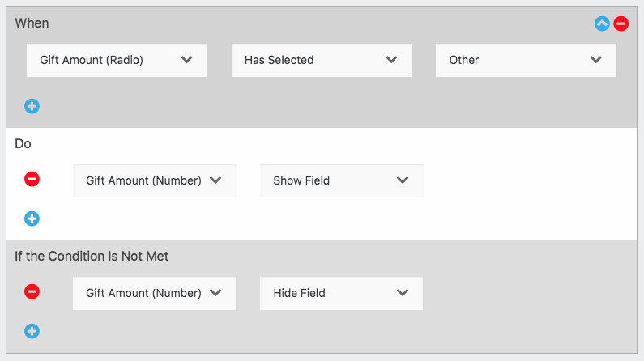Open the Has Selected comparator dropdown
Screen dimensions: 644x361
pyautogui.click(x=321, y=60)
